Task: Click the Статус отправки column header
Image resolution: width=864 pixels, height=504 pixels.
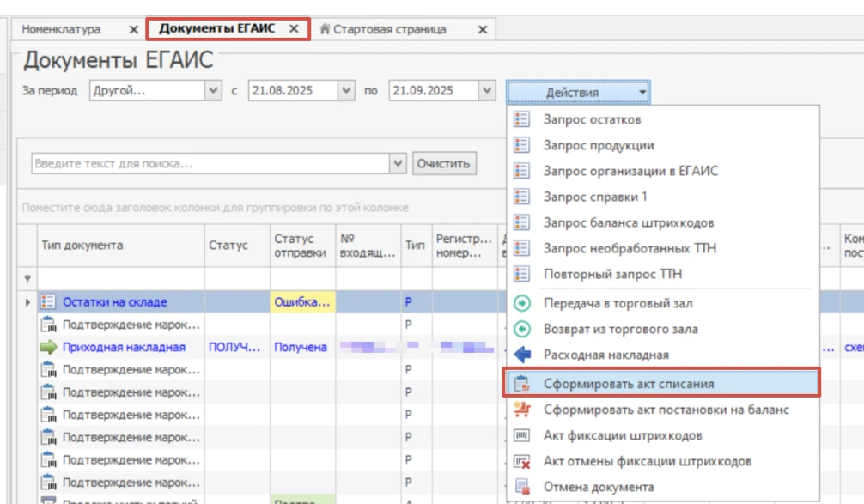Action: (x=303, y=245)
